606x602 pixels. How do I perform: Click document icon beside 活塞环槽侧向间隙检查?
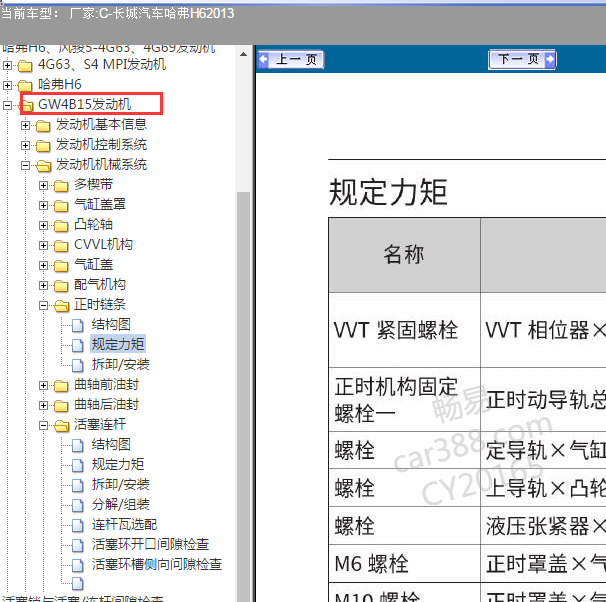click(x=78, y=565)
